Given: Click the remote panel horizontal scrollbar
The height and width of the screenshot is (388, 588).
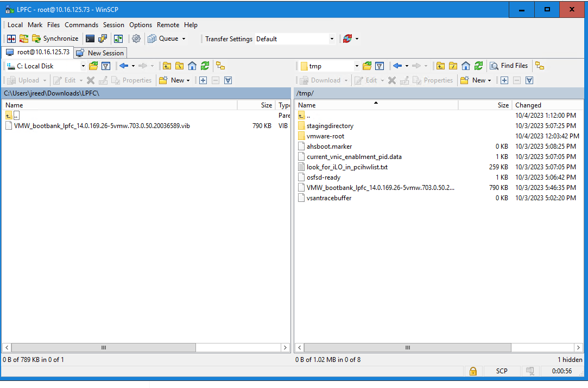Looking at the screenshot, I should [x=407, y=347].
